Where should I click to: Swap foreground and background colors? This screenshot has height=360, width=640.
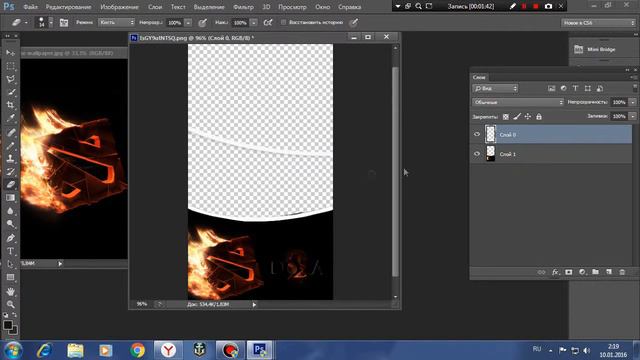pyautogui.click(x=15, y=315)
